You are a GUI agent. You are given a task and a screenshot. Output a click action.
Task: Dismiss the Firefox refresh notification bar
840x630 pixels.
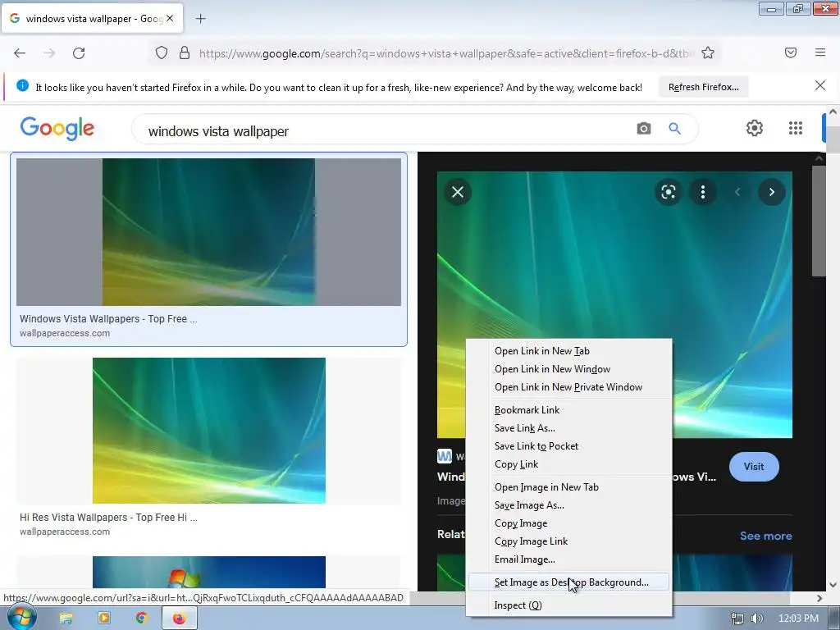click(820, 85)
